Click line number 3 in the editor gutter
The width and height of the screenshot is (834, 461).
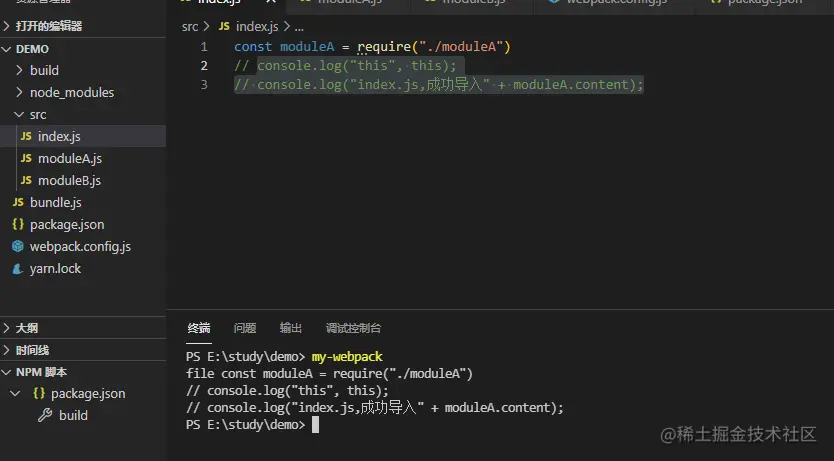(x=204, y=85)
